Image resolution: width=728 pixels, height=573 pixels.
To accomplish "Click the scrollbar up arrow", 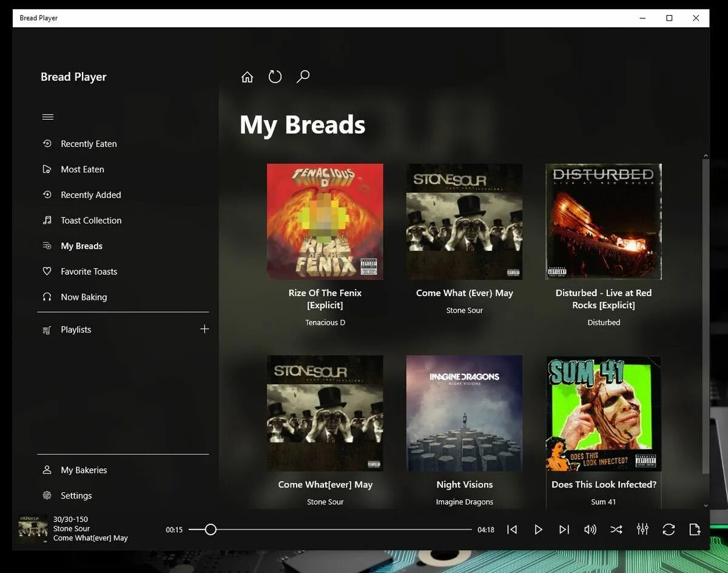I will [x=706, y=155].
